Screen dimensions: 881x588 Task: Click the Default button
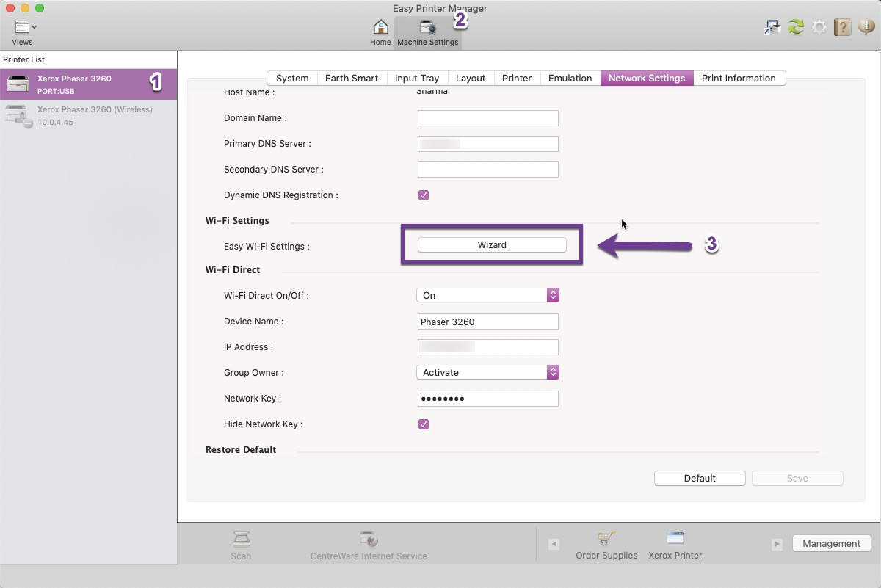click(700, 478)
